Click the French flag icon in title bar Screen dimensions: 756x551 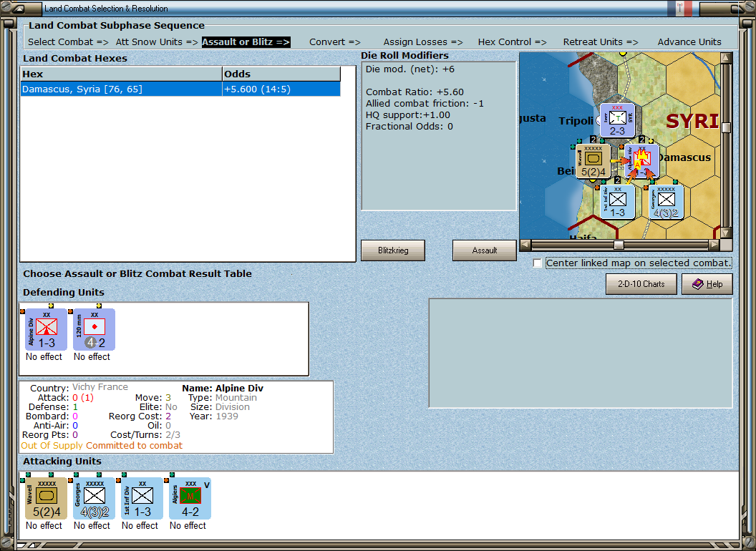tap(680, 8)
